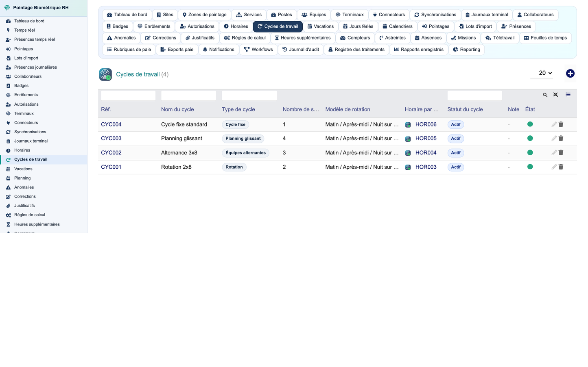Click the schedule icon next to HOR006

click(x=408, y=125)
